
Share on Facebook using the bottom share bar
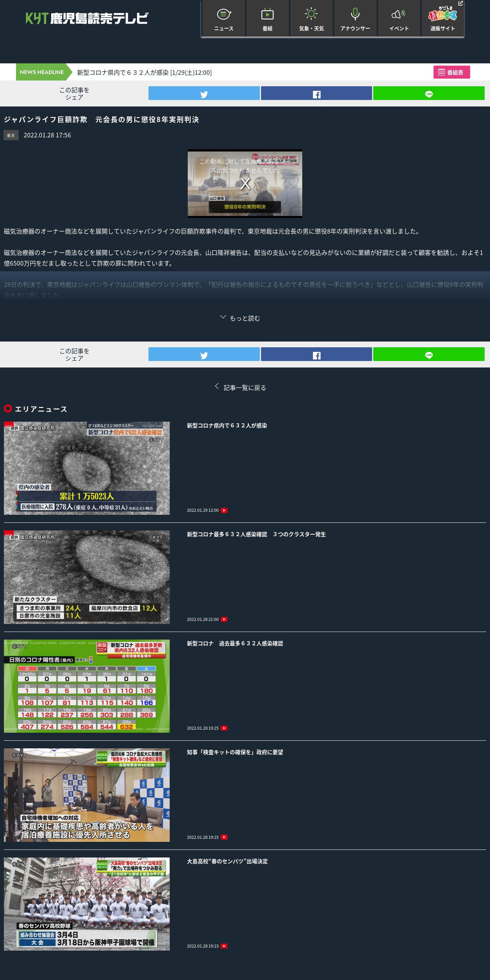pyautogui.click(x=316, y=355)
